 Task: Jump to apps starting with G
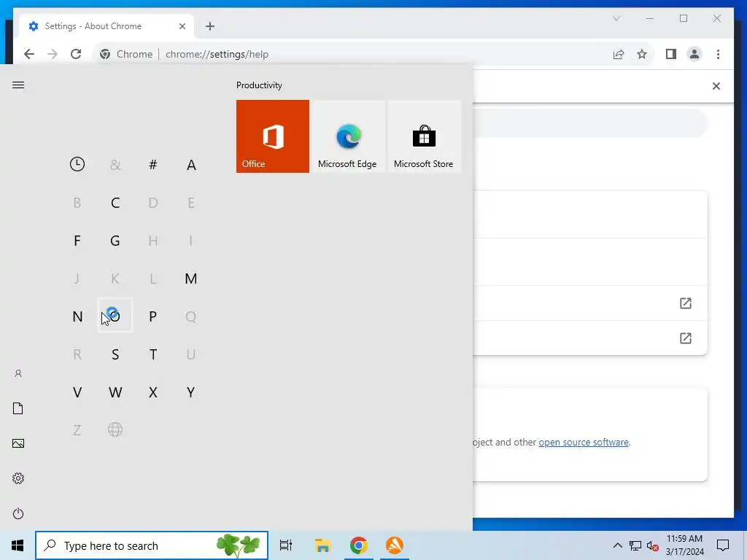coord(115,241)
